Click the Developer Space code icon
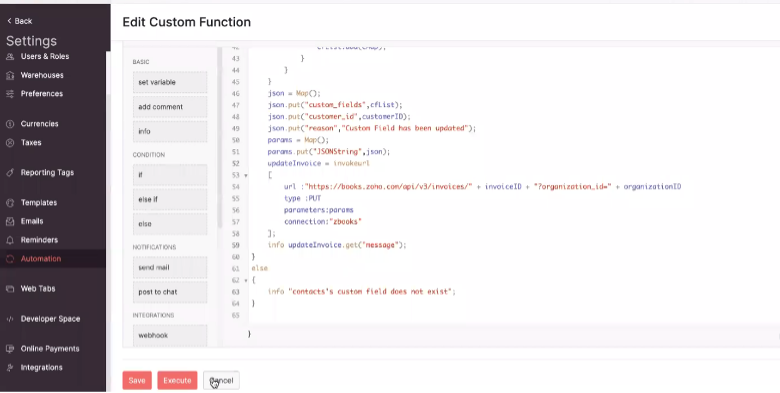The image size is (780, 393). click(x=10, y=319)
